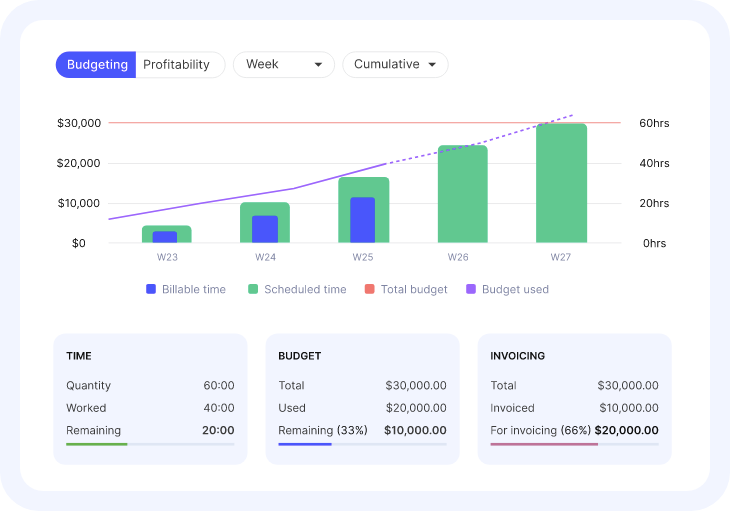Viewport: 730px width, 511px height.
Task: Click the Scheduled time legend label
Action: [x=305, y=289]
